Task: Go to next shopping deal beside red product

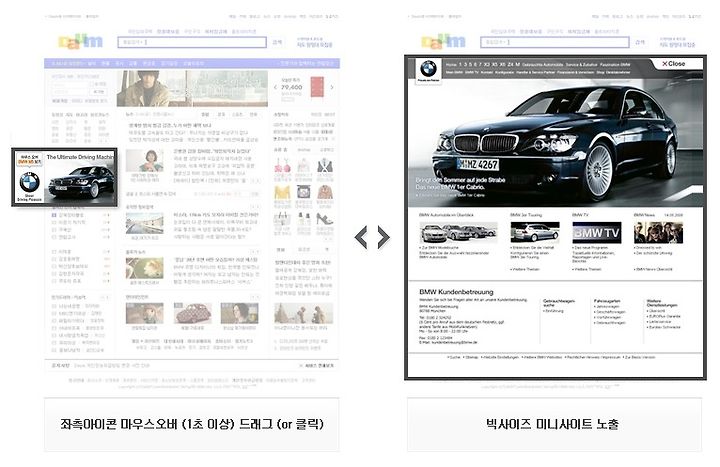Action: pos(332,87)
